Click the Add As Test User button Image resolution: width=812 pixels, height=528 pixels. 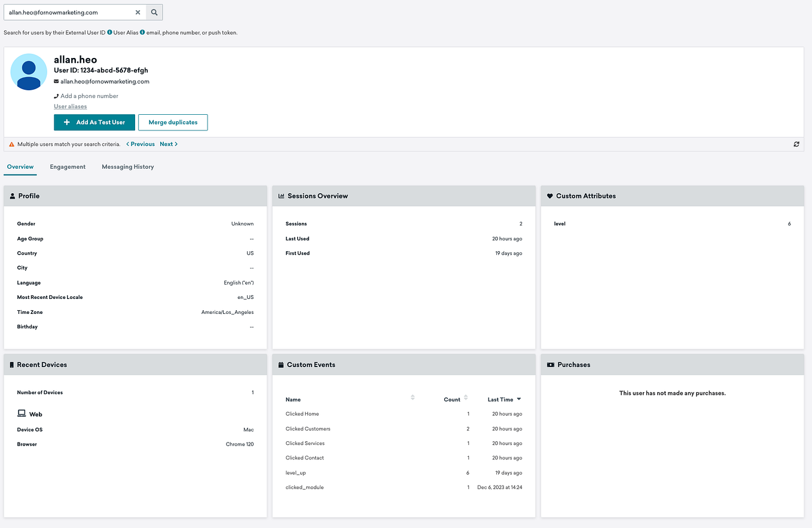94,122
